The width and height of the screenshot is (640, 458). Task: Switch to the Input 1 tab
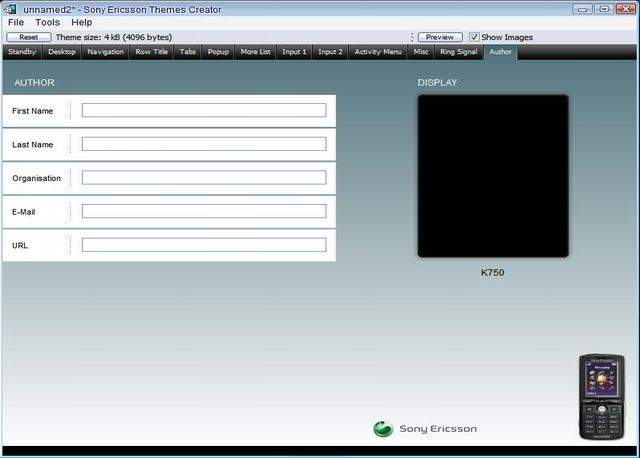pyautogui.click(x=294, y=52)
